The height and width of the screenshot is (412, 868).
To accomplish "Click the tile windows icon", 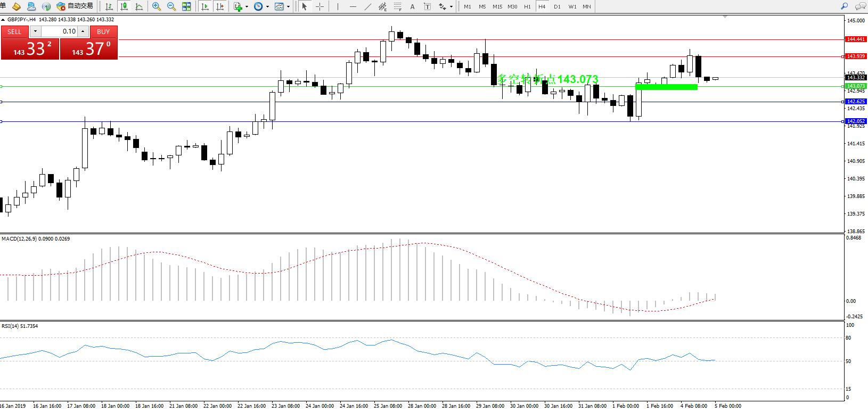I will pyautogui.click(x=186, y=6).
